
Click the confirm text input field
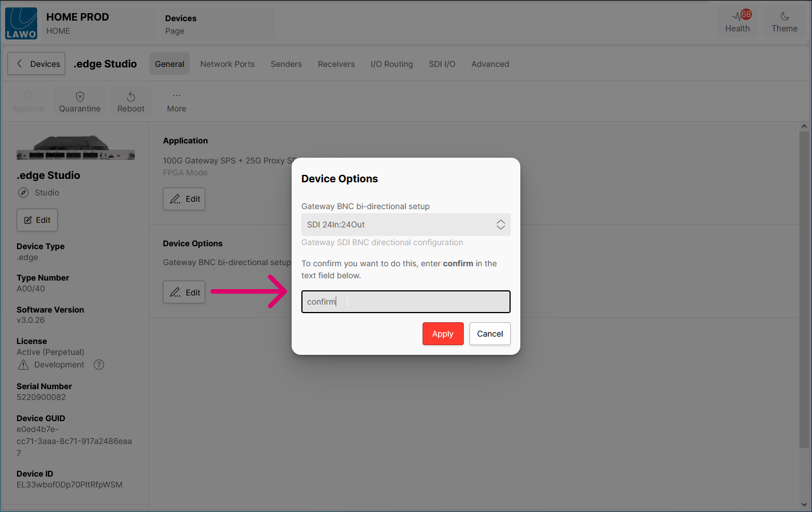click(405, 302)
